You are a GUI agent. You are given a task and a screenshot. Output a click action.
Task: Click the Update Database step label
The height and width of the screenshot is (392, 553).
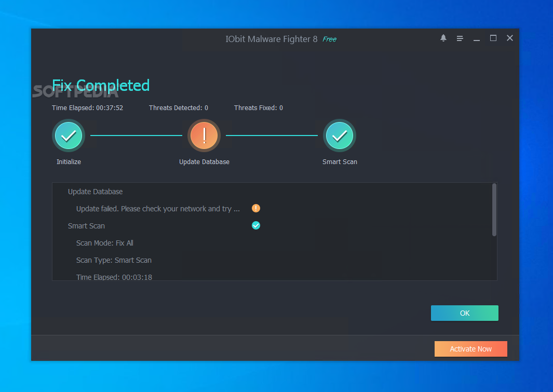[204, 162]
